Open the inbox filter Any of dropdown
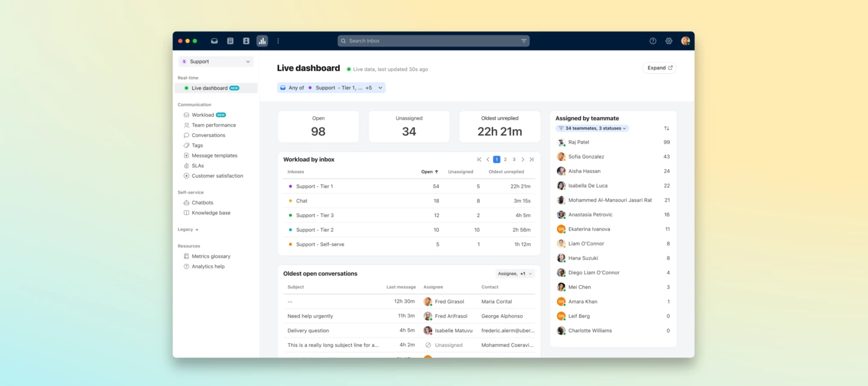868x386 pixels. pos(331,88)
